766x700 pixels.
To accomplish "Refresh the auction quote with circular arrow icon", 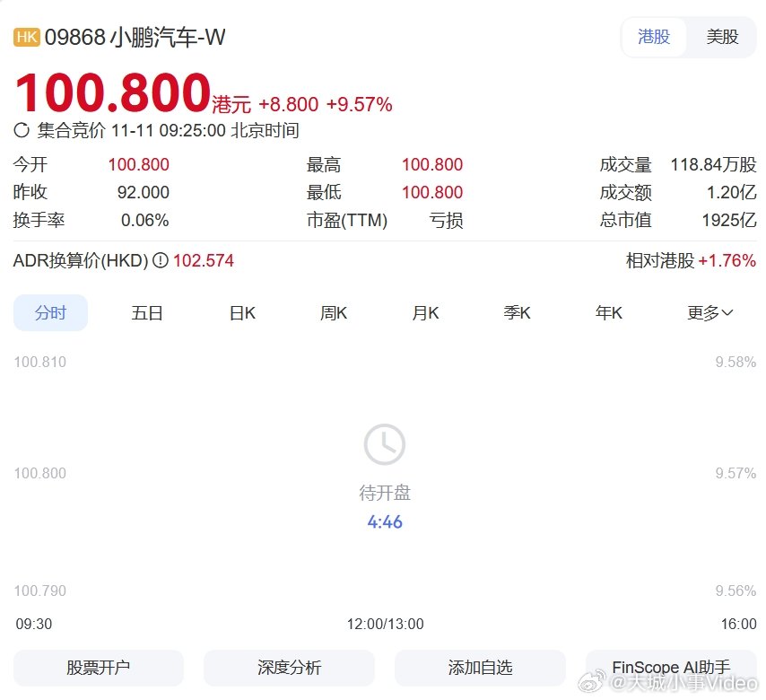I will [19, 130].
